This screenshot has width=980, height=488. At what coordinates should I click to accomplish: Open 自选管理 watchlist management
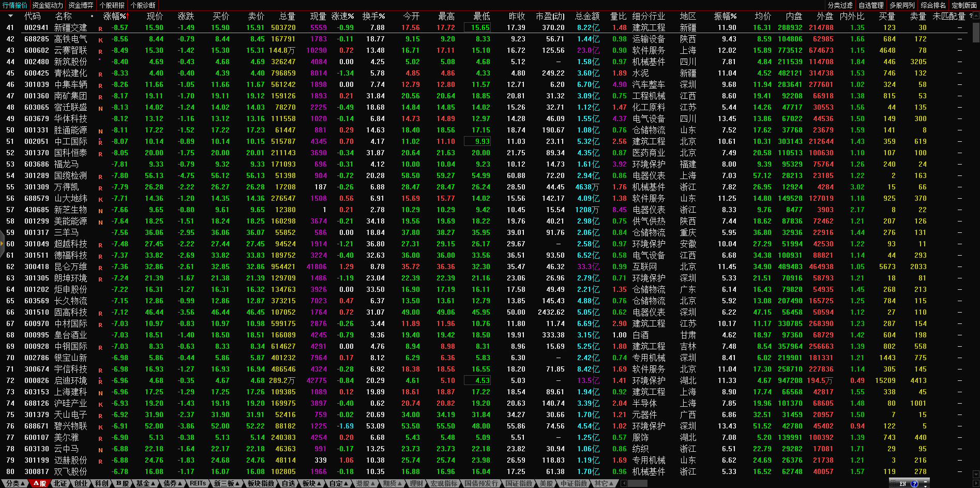click(871, 5)
